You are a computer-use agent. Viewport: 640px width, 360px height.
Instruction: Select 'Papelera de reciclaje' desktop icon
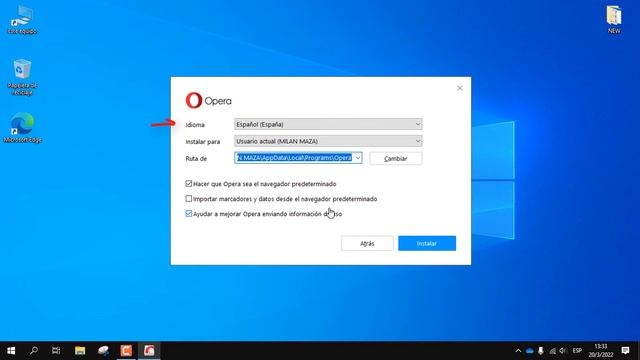[22, 77]
